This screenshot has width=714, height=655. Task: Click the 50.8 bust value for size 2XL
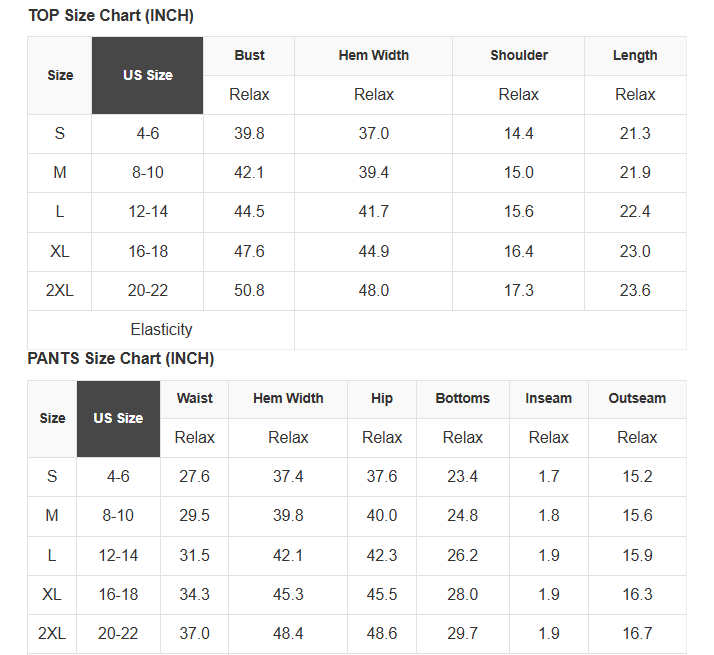point(249,291)
